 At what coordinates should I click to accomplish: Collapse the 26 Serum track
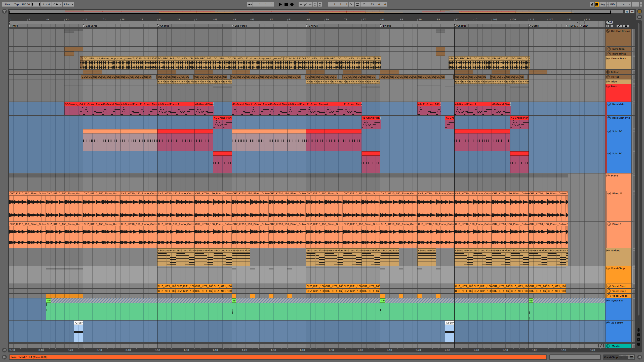[608, 323]
